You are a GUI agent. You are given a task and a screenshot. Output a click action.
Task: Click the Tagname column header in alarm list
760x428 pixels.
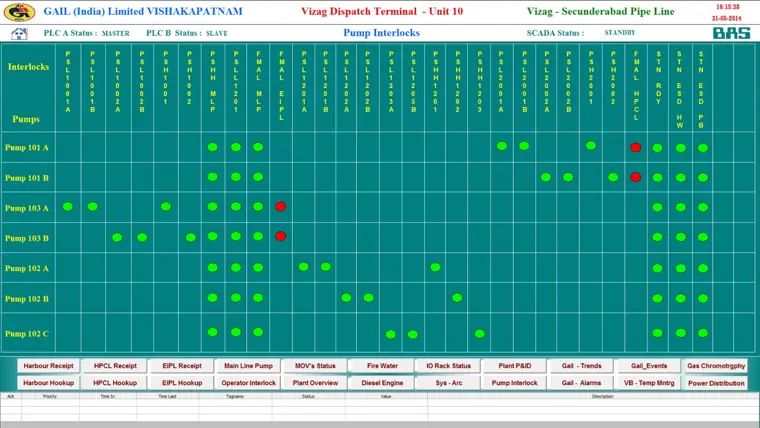235,396
